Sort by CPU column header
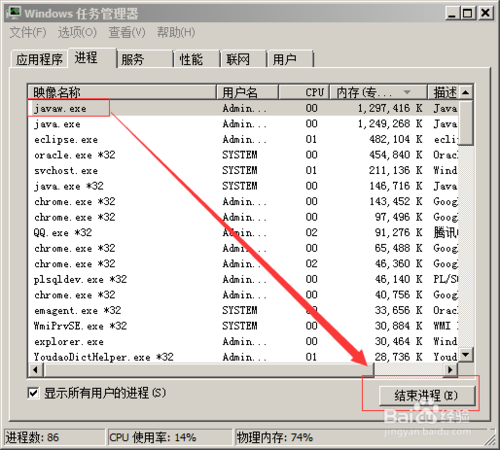Screen dimensions: 500x450 pos(304,92)
